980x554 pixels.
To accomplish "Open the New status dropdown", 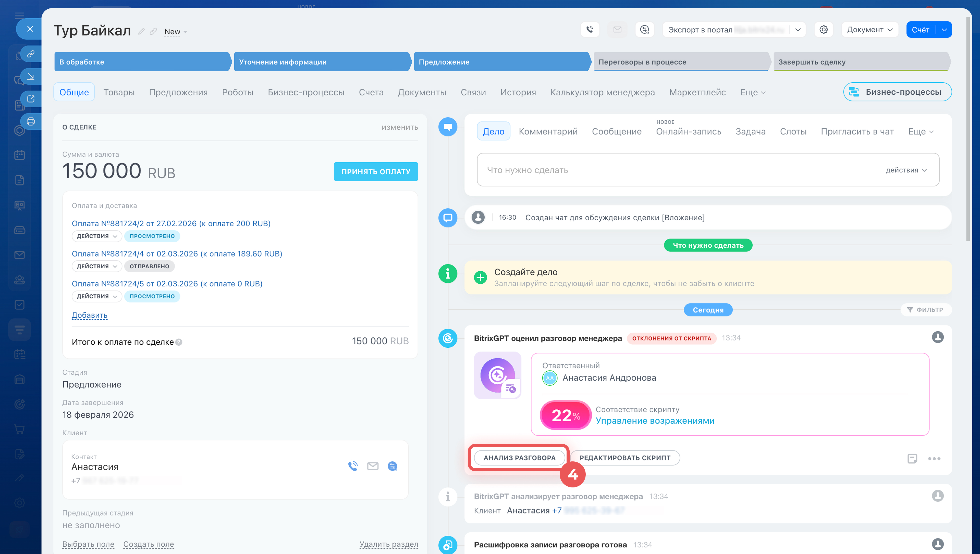I will [175, 32].
